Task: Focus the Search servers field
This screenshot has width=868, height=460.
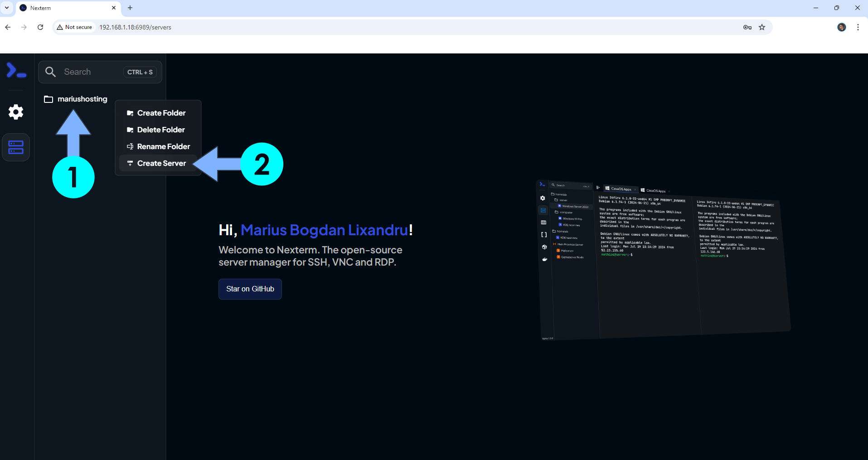Action: [x=100, y=72]
